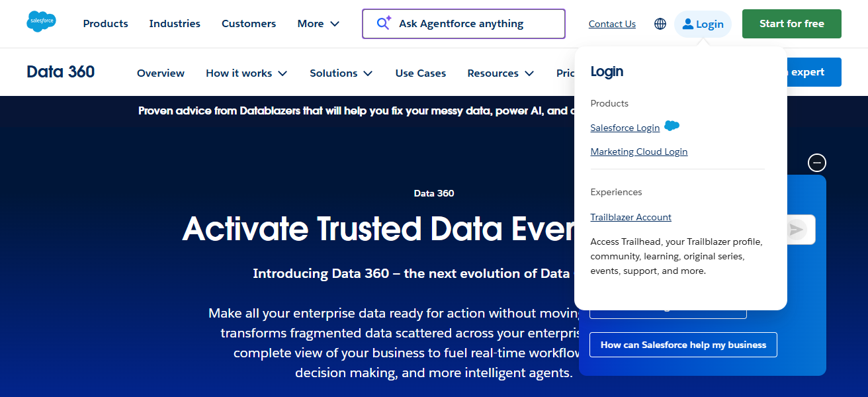Click the Products label in login popup
868x397 pixels.
pyautogui.click(x=609, y=103)
